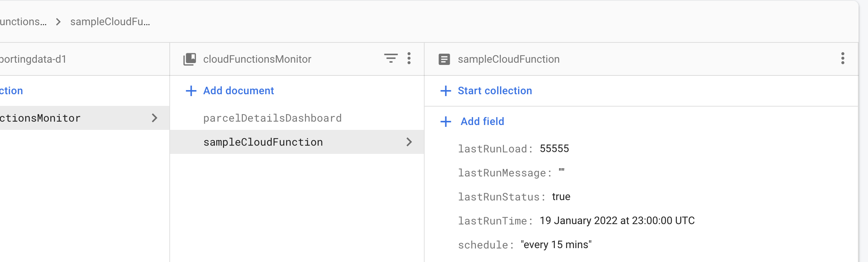868x262 pixels.
Task: Open cloudFunctionsMonitor collection three-dot menu
Action: (x=409, y=58)
